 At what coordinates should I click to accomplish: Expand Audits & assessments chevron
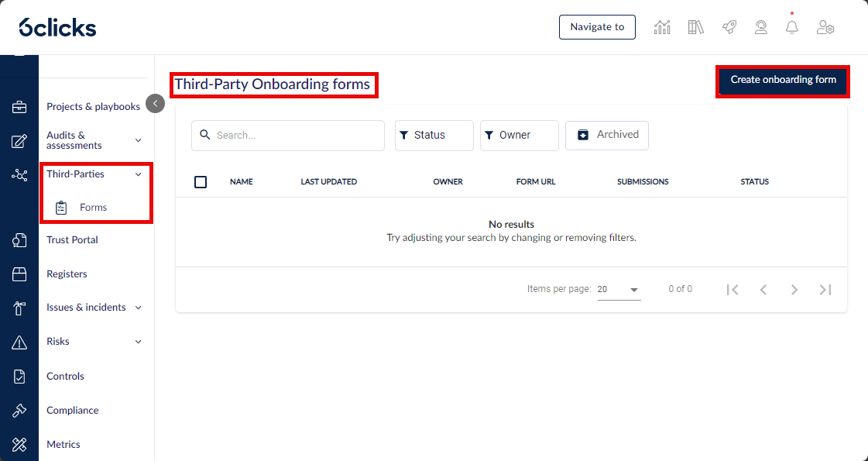[139, 140]
